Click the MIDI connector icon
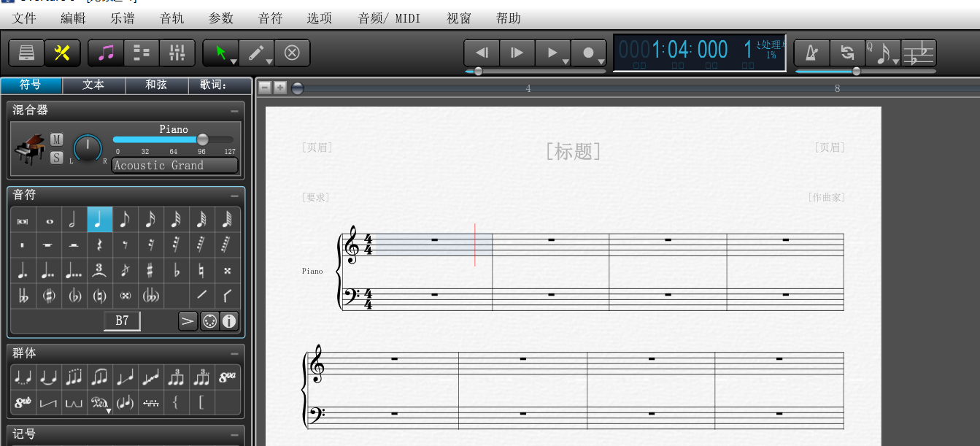Image resolution: width=980 pixels, height=446 pixels. 209,321
